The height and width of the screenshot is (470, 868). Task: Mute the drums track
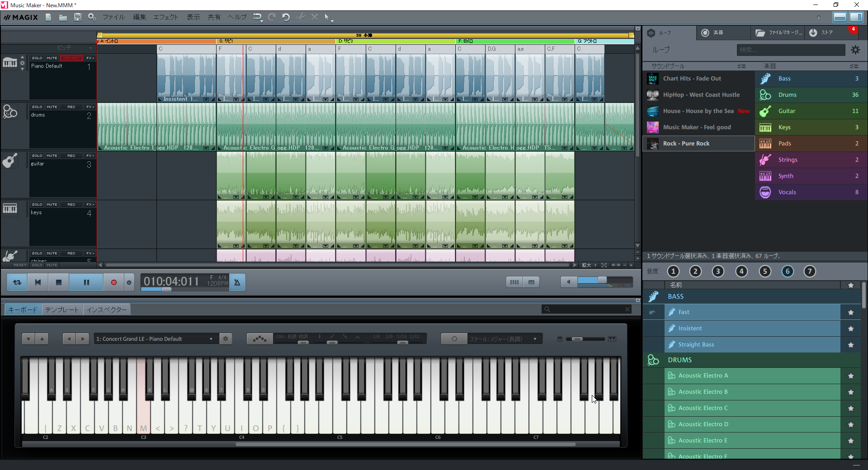coord(52,107)
